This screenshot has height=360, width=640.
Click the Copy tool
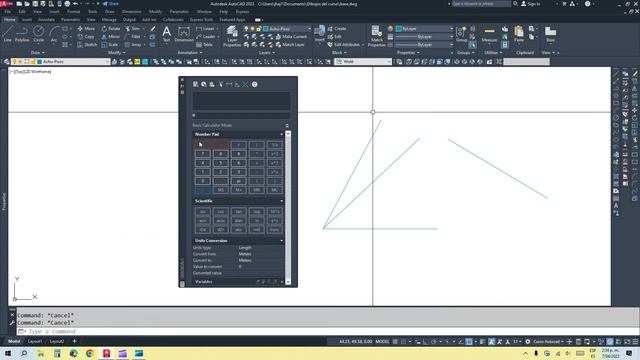[86, 37]
